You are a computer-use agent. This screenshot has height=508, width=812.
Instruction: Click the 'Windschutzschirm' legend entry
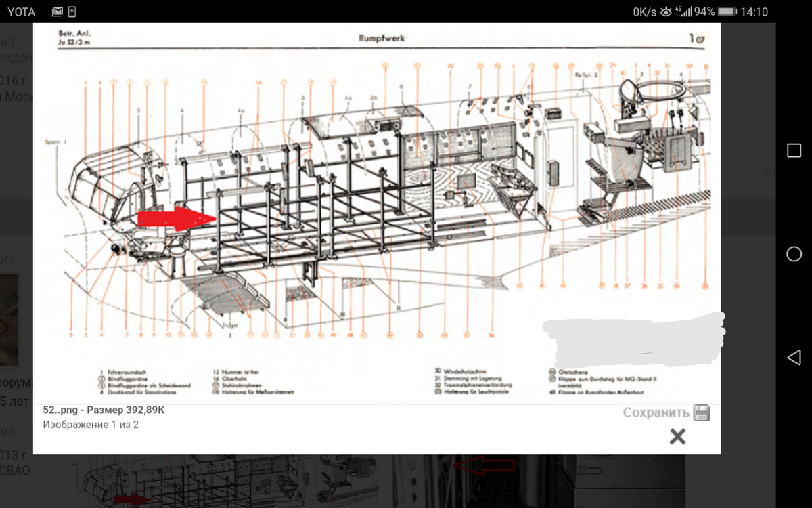tap(465, 371)
